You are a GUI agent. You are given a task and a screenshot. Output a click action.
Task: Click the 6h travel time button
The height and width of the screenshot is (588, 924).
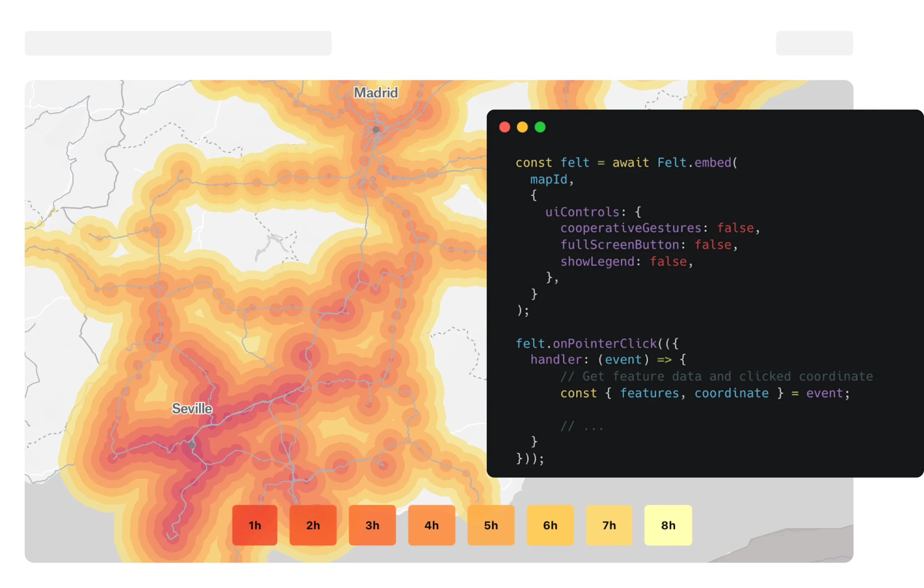[550, 525]
